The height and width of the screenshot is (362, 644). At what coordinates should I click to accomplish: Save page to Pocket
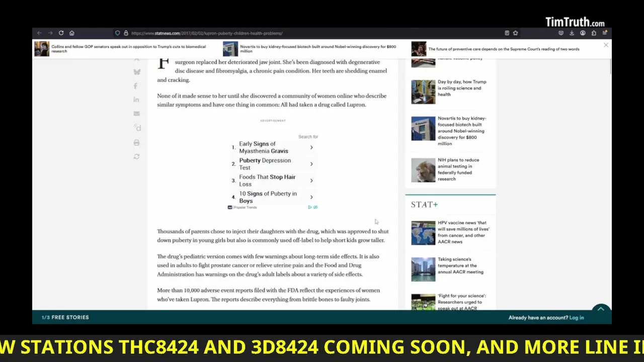[x=561, y=33]
